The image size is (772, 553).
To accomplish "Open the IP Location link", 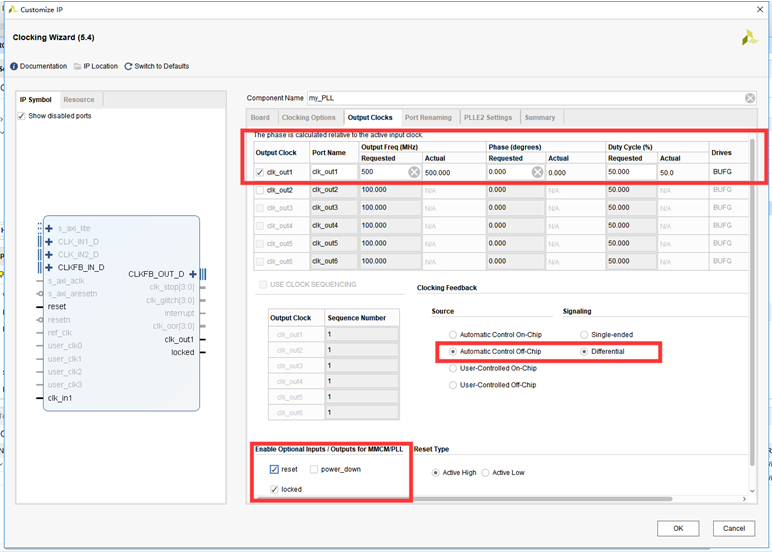I will pyautogui.click(x=100, y=66).
